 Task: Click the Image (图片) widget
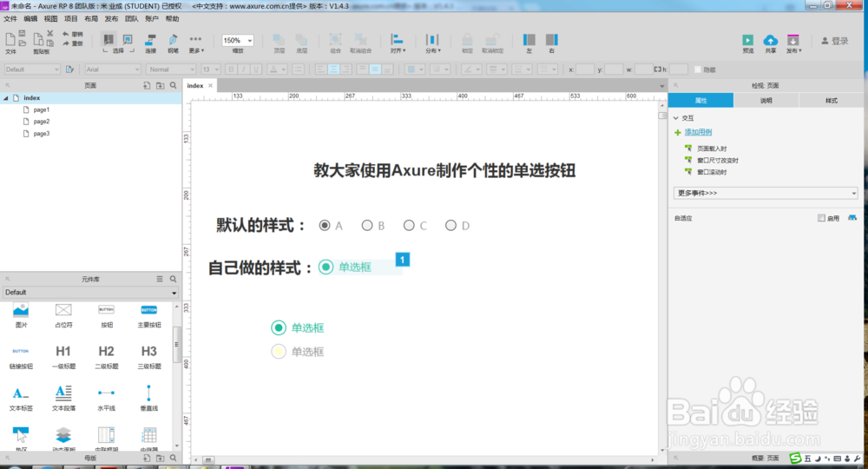21,315
